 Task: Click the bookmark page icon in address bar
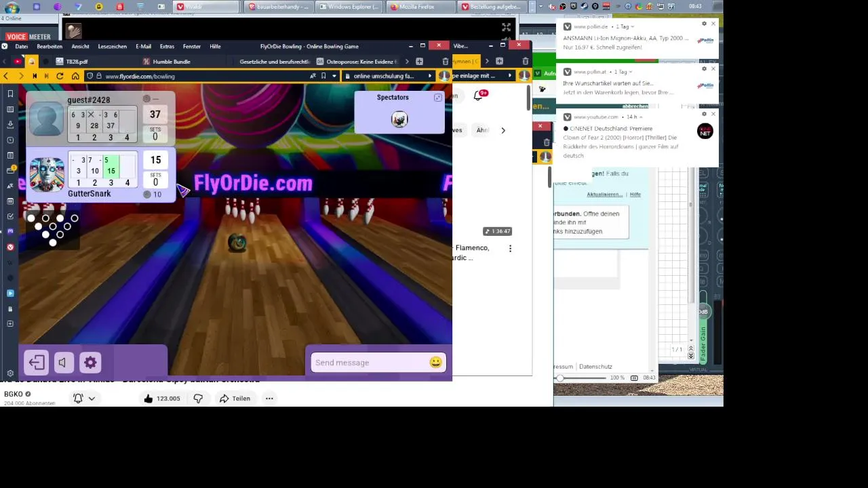coord(323,76)
